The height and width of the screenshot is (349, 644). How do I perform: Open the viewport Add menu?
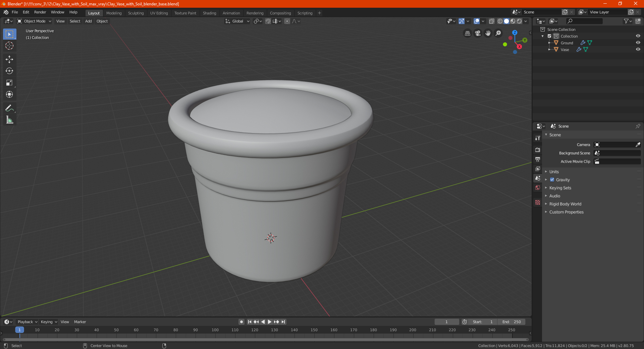pos(88,21)
